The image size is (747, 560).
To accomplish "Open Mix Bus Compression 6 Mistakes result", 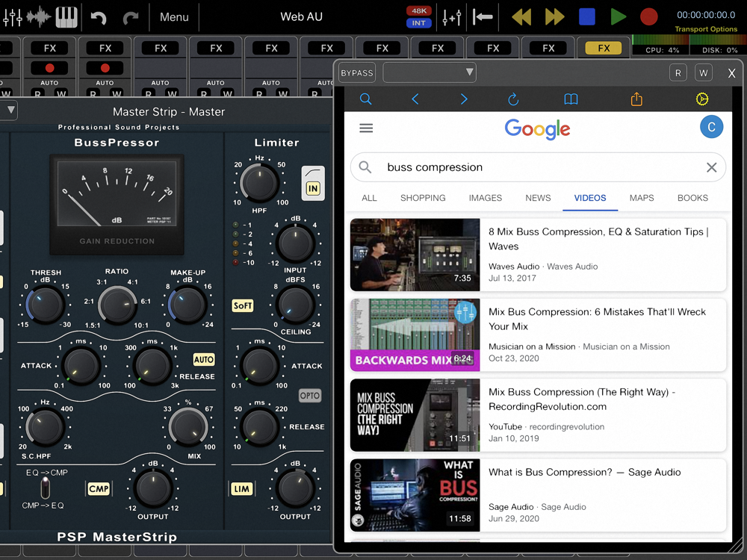I will point(538,335).
